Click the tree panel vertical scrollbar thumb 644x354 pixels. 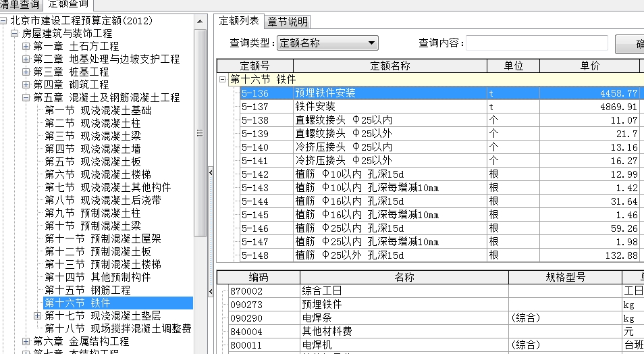coord(200,133)
